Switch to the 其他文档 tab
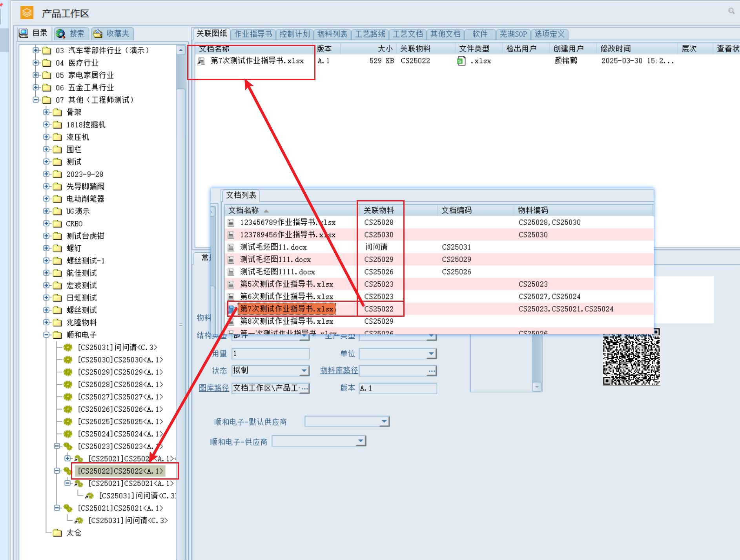Viewport: 740px width, 560px height. [445, 34]
